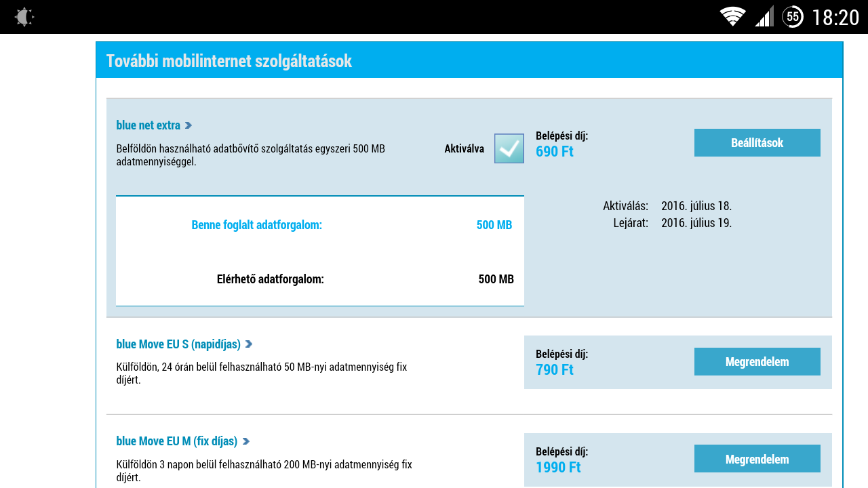Click the 790 Ft entry fee
The width and height of the screenshot is (868, 488).
point(555,369)
